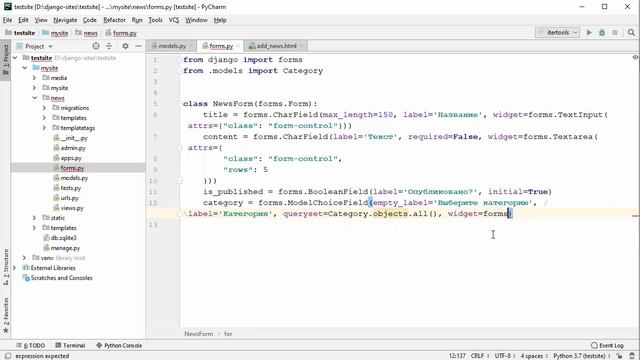Open the Refactor menu

tap(114, 20)
